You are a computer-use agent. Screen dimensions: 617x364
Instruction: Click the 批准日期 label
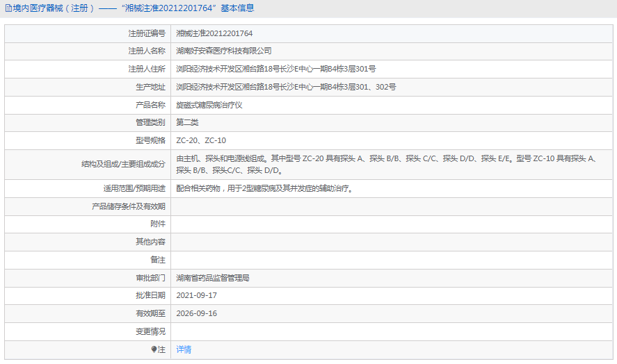click(x=151, y=295)
